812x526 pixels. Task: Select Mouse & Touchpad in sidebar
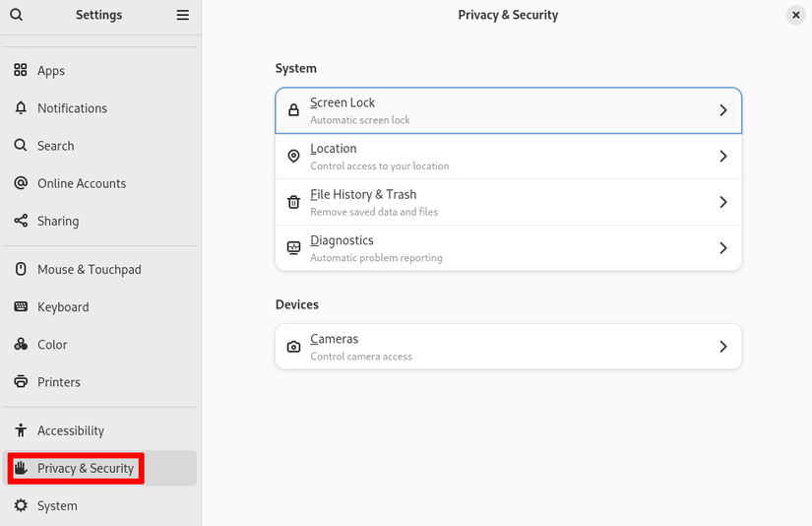tap(89, 270)
